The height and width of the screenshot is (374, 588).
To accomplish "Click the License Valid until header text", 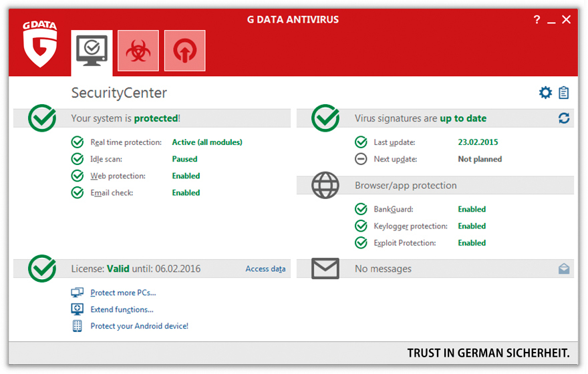I will tap(136, 268).
